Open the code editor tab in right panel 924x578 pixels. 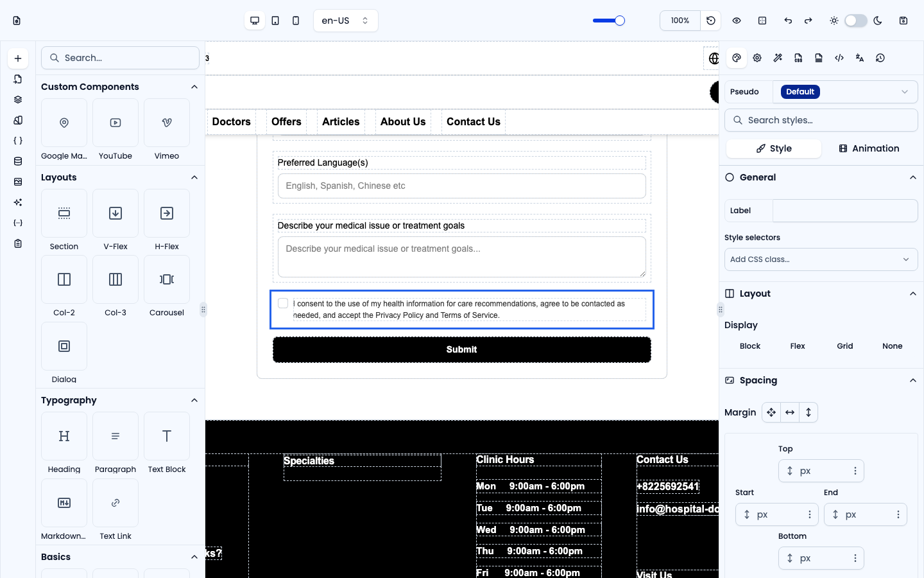click(x=839, y=58)
